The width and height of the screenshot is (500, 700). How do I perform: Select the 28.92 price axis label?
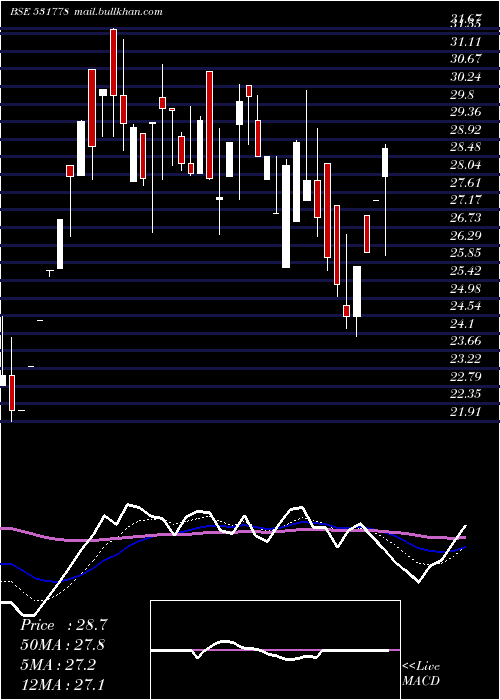tap(466, 130)
